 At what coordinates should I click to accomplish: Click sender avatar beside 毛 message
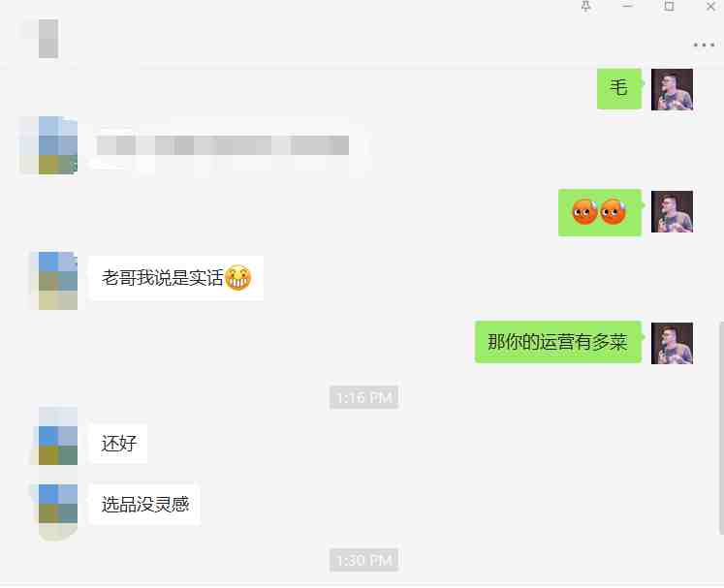pyautogui.click(x=672, y=89)
